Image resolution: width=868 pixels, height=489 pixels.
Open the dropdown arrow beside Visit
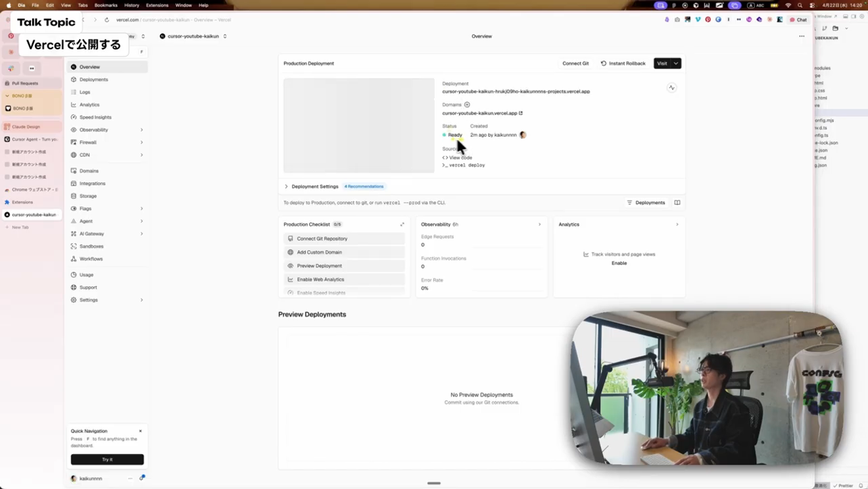pos(676,63)
